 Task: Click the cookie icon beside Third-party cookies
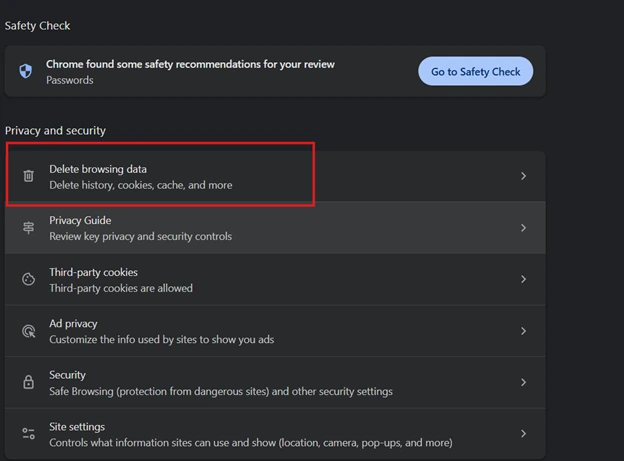pos(28,280)
